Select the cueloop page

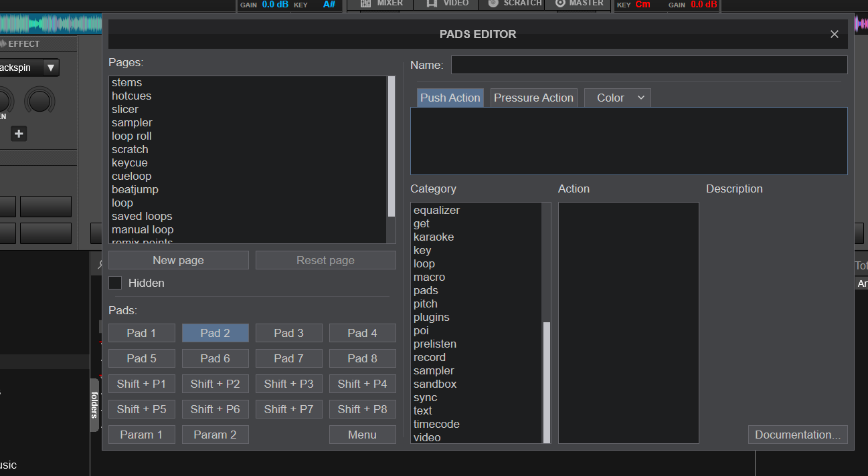[248, 176]
